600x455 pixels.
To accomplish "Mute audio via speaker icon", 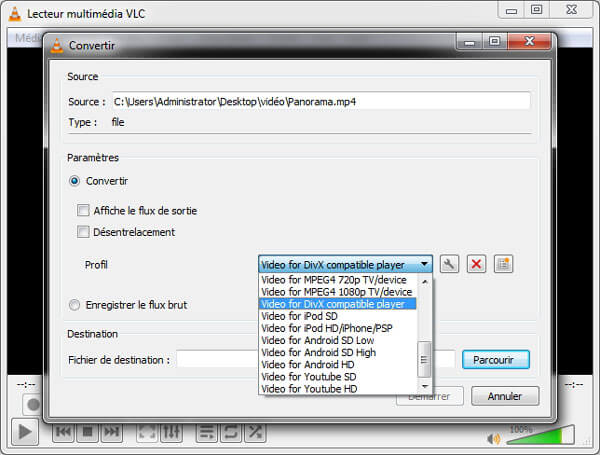I will (494, 438).
